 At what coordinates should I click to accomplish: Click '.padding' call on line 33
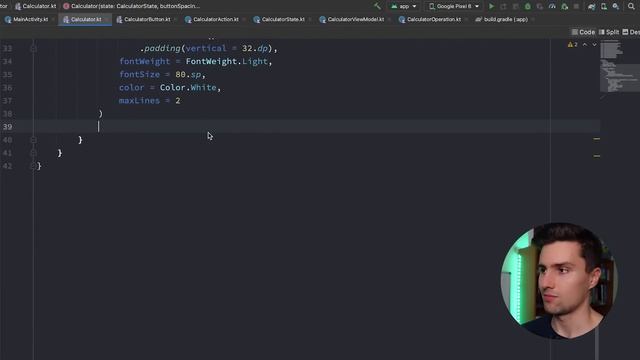pos(160,48)
